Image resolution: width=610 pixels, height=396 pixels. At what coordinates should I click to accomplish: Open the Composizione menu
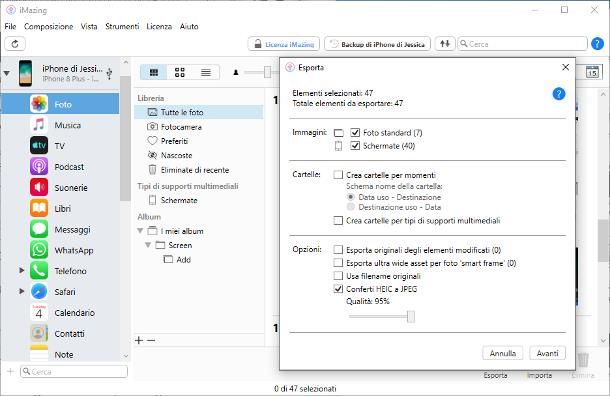coord(49,26)
